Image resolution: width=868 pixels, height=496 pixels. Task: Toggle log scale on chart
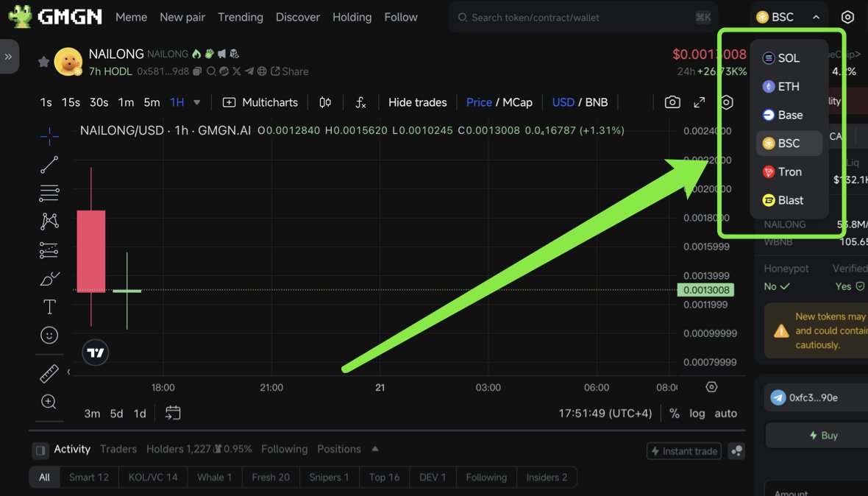697,414
